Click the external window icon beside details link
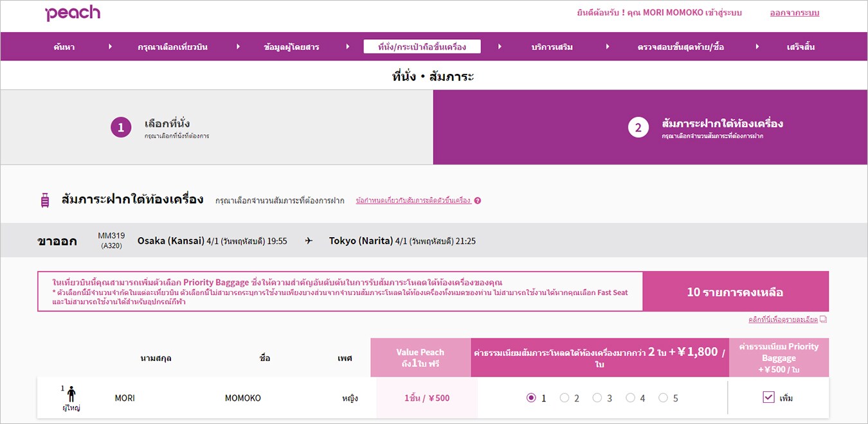This screenshot has height=424, width=868. pyautogui.click(x=824, y=319)
